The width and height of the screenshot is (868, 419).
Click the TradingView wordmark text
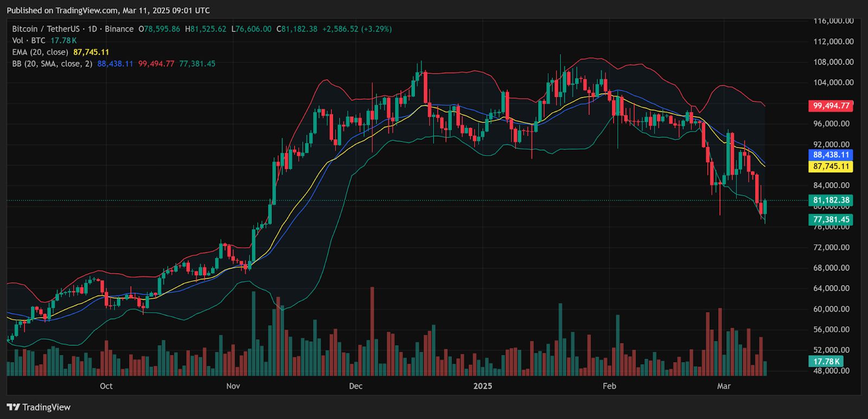click(x=47, y=407)
